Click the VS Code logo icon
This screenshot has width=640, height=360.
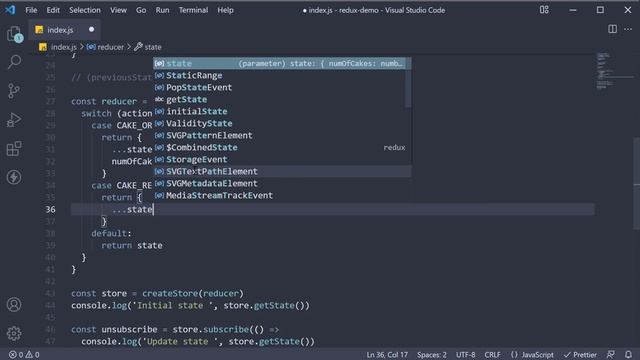point(10,10)
